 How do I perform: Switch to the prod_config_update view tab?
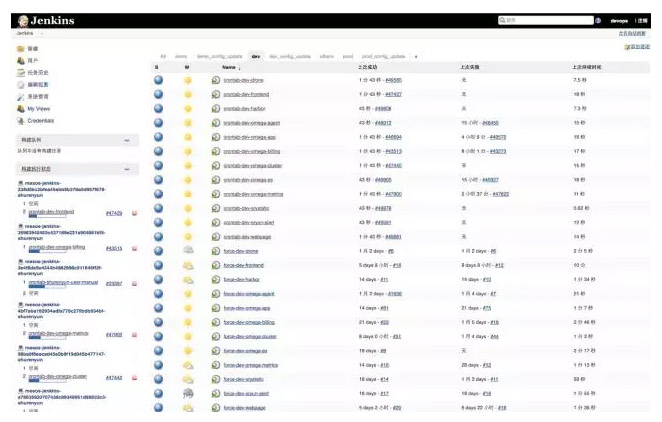383,56
